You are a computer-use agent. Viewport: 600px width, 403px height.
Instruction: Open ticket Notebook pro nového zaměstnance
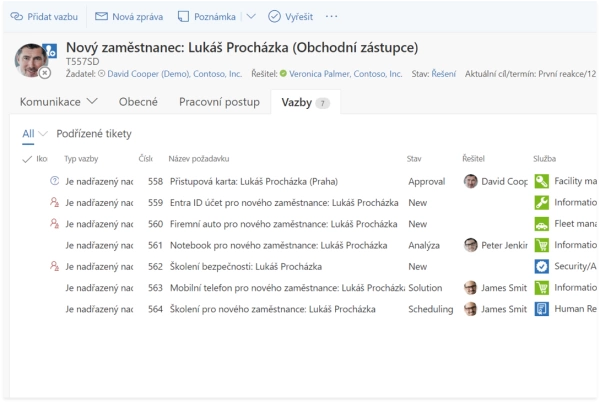point(279,245)
